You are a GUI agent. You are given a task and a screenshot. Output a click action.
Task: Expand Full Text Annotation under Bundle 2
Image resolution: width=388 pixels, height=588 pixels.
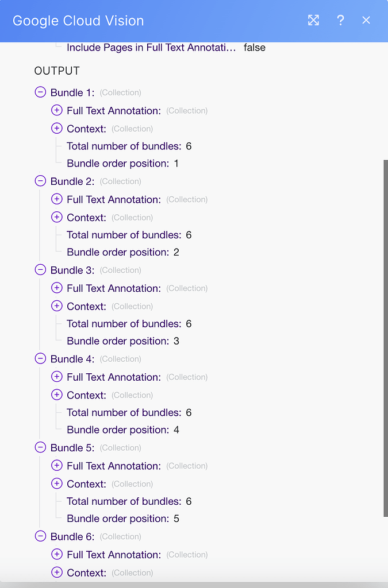(x=56, y=199)
